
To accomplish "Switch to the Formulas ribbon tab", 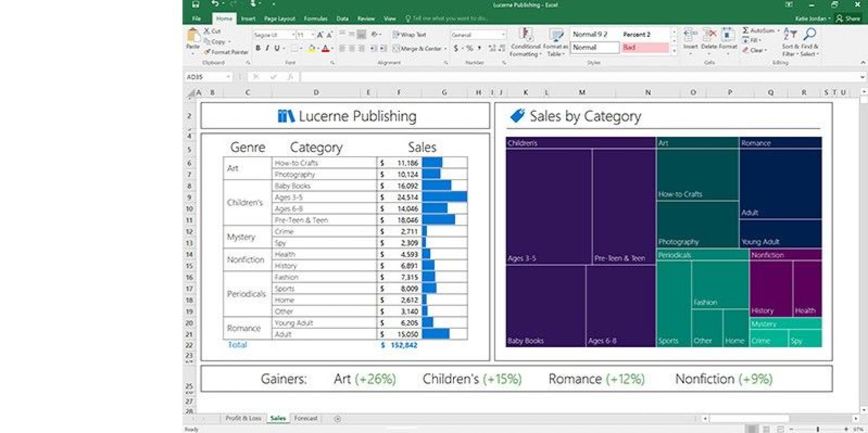I will pyautogui.click(x=315, y=18).
